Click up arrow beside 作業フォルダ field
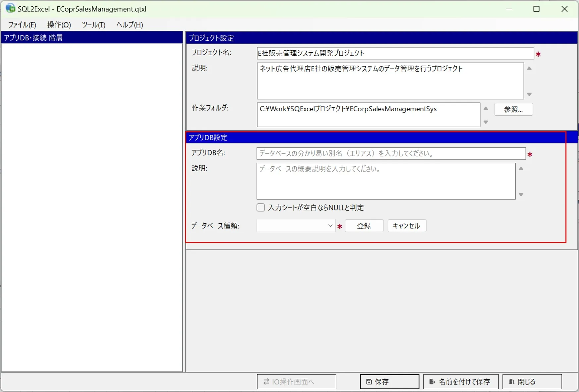The height and width of the screenshot is (392, 579). point(486,108)
